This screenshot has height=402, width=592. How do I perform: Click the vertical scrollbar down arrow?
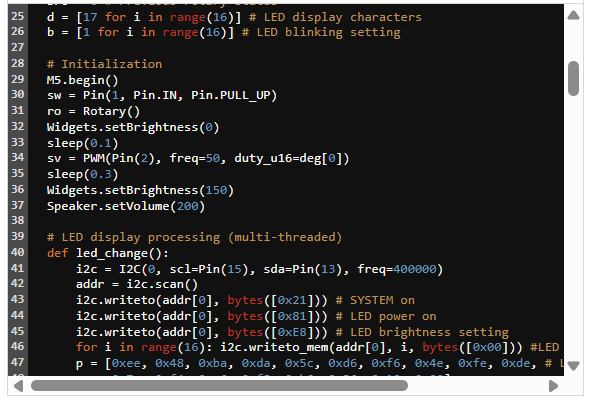(x=573, y=365)
